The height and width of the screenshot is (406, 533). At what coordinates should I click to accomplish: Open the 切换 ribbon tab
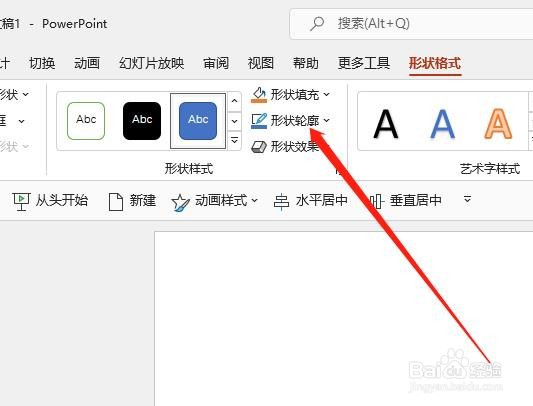[42, 63]
